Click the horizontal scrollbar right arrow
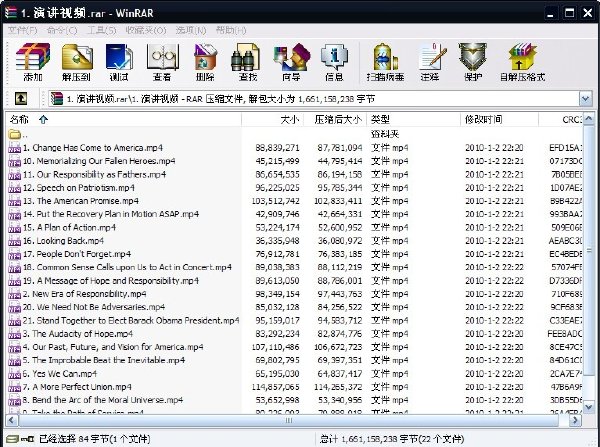Image resolution: width=600 pixels, height=447 pixels. tap(575, 420)
